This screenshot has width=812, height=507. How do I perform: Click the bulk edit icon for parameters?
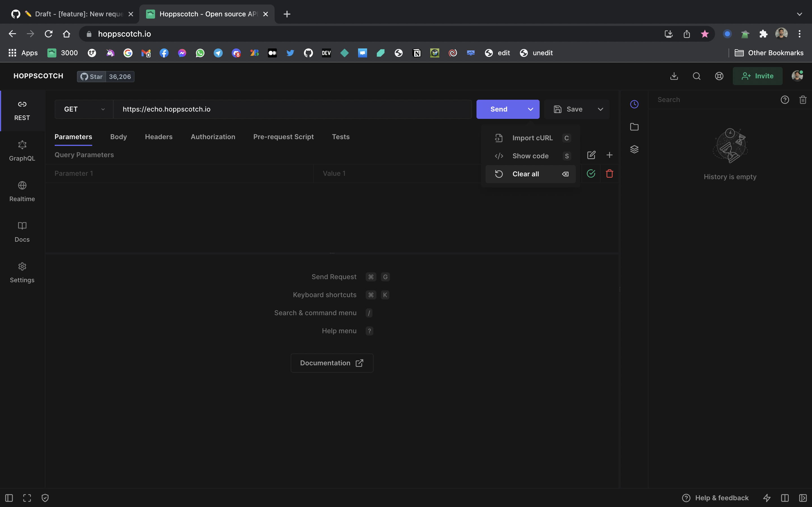point(591,155)
